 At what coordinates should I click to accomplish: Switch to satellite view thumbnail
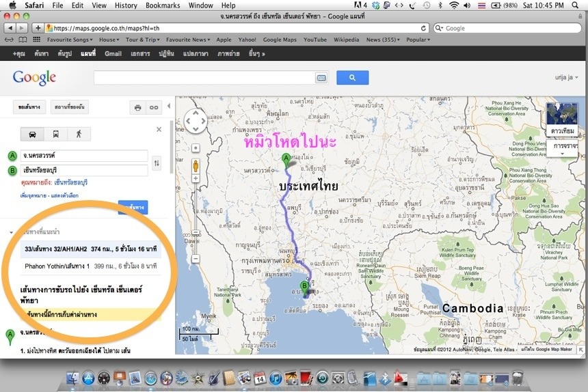pyautogui.click(x=562, y=119)
